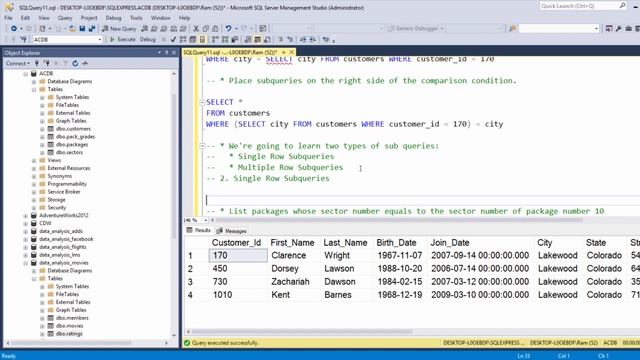Click the editor horizontal scrollbar

point(400,220)
